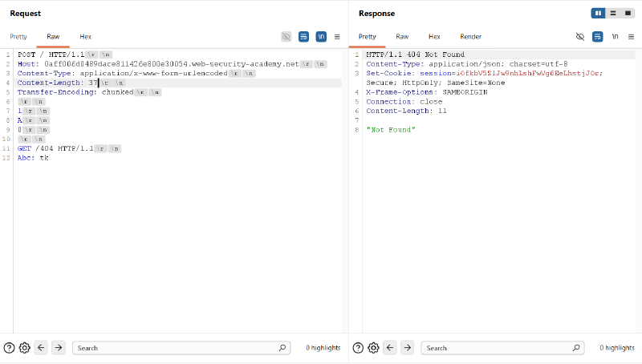Click magnifier icon in Response search box
The height and width of the screenshot is (364, 642).
coord(576,348)
